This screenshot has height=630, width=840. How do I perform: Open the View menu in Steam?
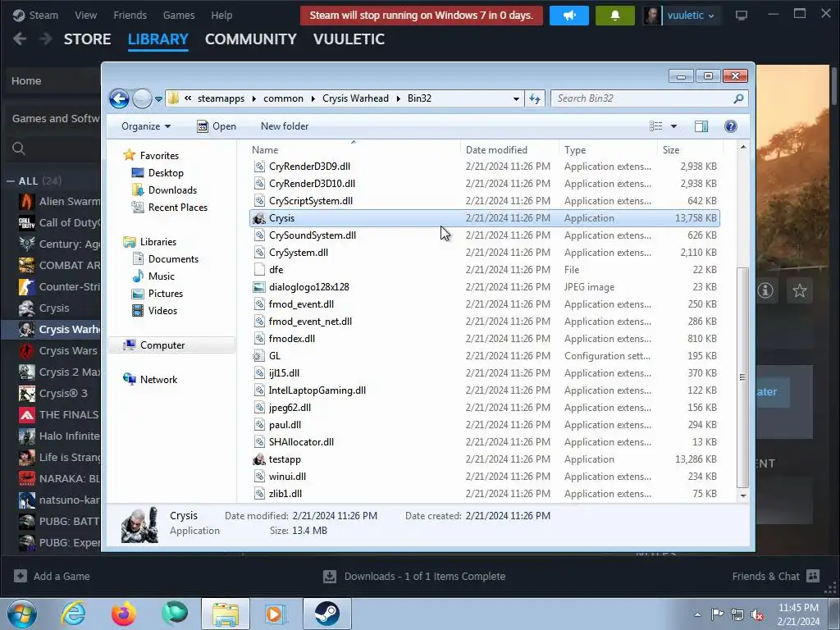click(x=85, y=15)
